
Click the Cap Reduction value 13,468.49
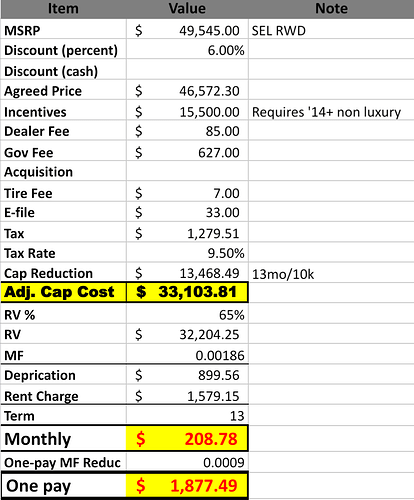pos(187,273)
